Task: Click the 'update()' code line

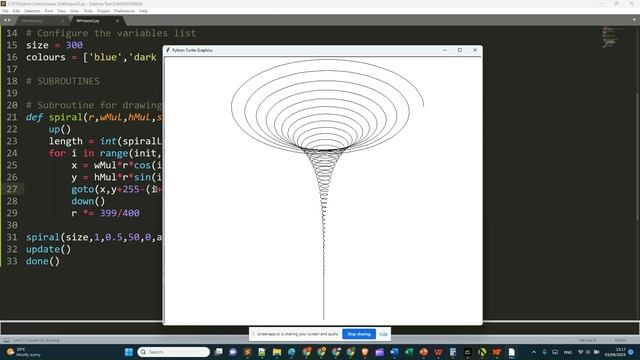Action: (48, 249)
